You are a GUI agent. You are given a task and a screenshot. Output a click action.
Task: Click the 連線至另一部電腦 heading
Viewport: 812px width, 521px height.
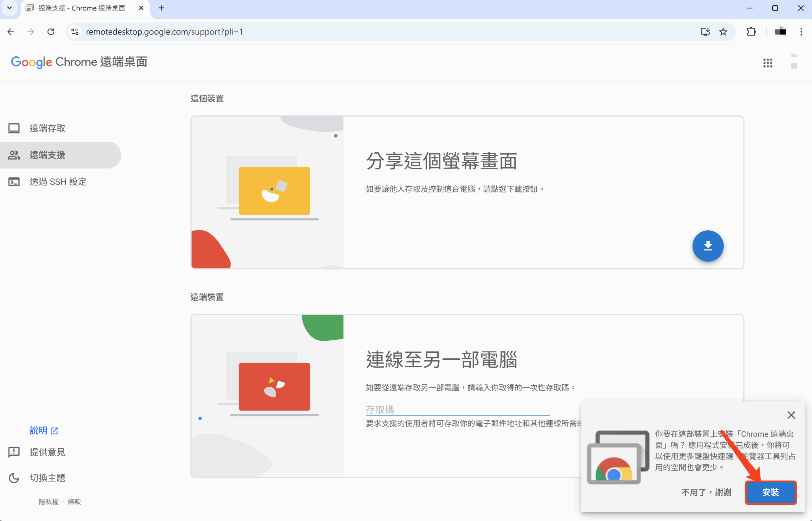coord(441,359)
